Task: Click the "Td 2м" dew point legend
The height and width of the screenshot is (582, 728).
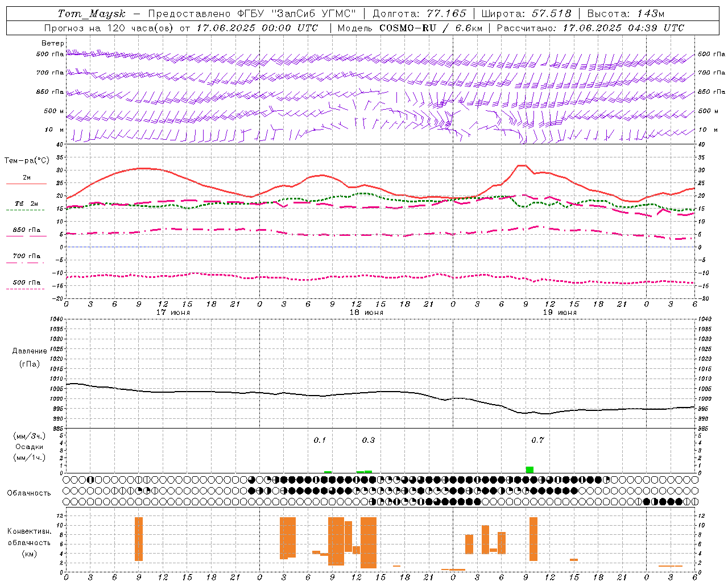Action: tap(27, 203)
